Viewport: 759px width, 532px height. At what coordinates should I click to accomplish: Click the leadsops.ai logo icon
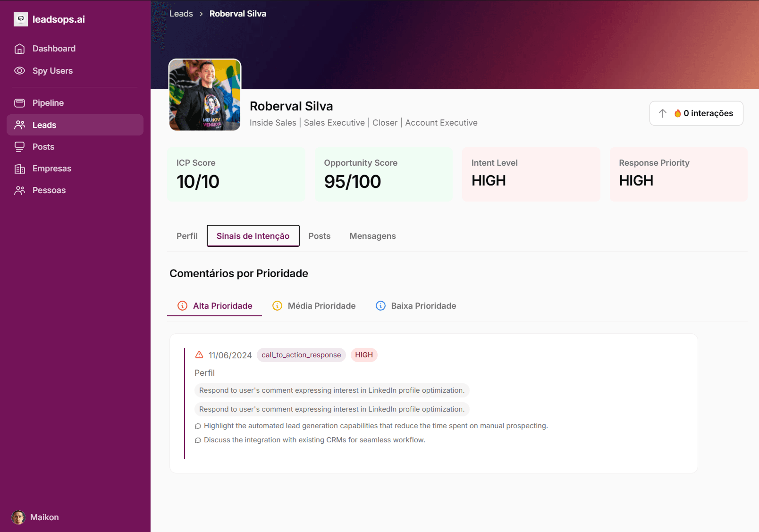(20, 19)
